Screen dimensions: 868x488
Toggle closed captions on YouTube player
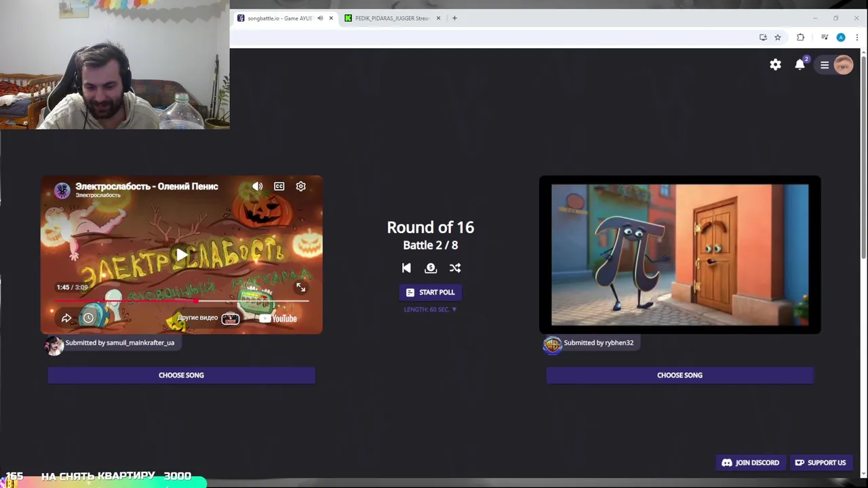click(x=279, y=186)
